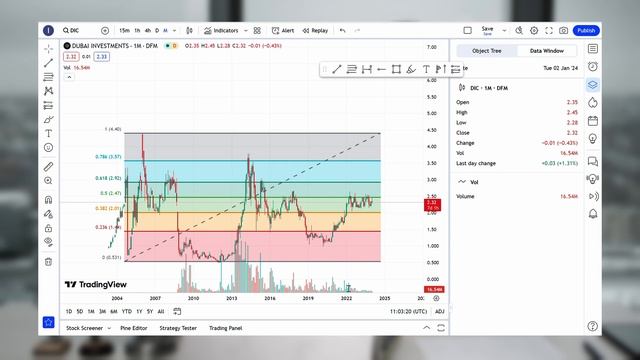Activate the zoom in tool
Image resolution: width=640 pixels, height=360 pixels.
49,180
